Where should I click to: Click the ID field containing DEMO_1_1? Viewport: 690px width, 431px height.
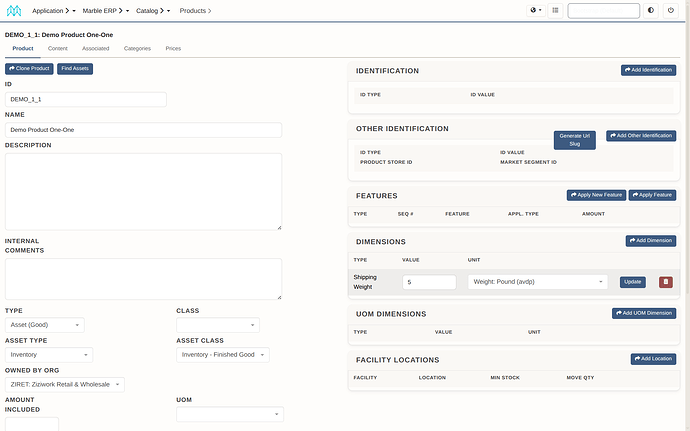[86, 99]
